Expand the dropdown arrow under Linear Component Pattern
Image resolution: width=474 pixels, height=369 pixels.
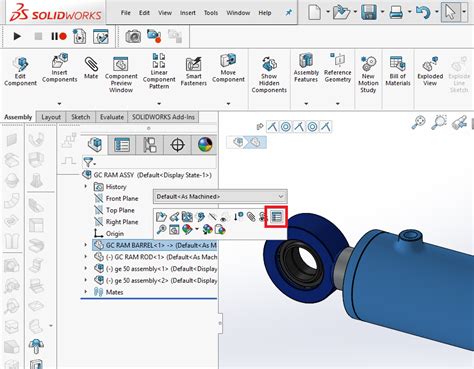(x=159, y=104)
